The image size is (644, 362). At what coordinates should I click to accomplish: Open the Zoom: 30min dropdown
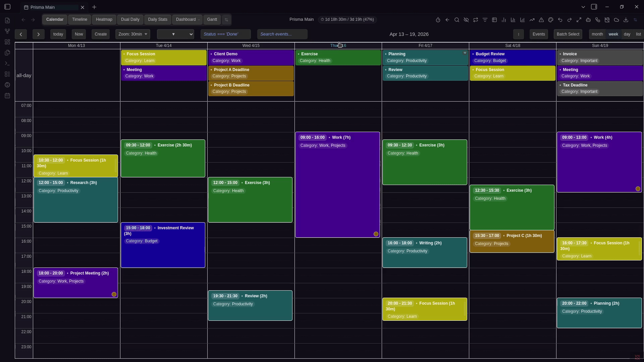pyautogui.click(x=132, y=34)
